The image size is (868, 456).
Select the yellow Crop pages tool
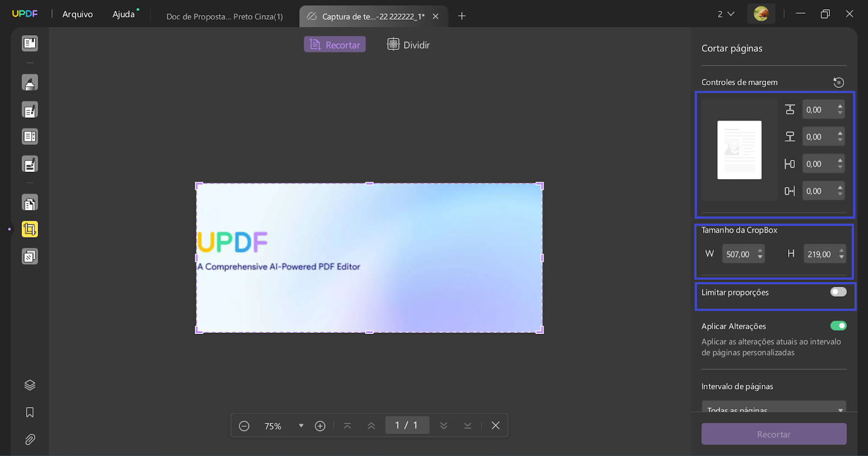click(x=30, y=229)
